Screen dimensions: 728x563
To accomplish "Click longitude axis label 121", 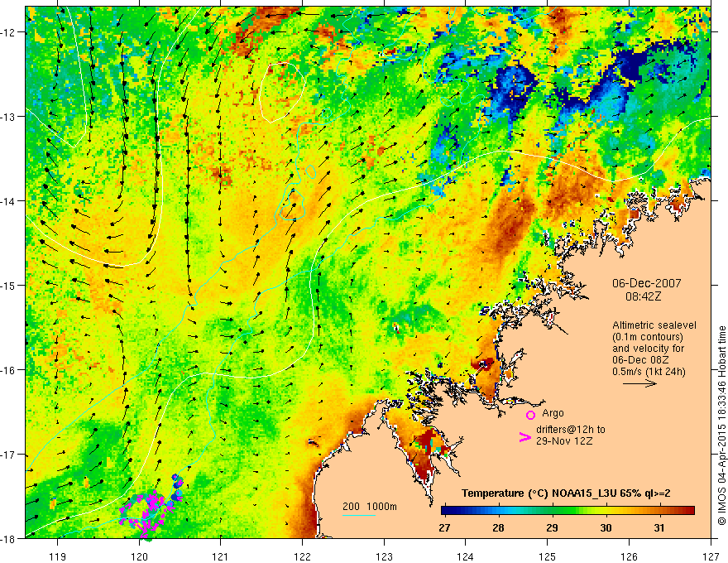I will [221, 556].
